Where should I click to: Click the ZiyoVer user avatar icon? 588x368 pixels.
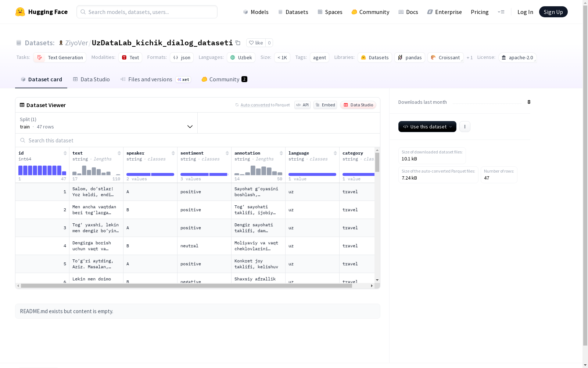pos(61,43)
